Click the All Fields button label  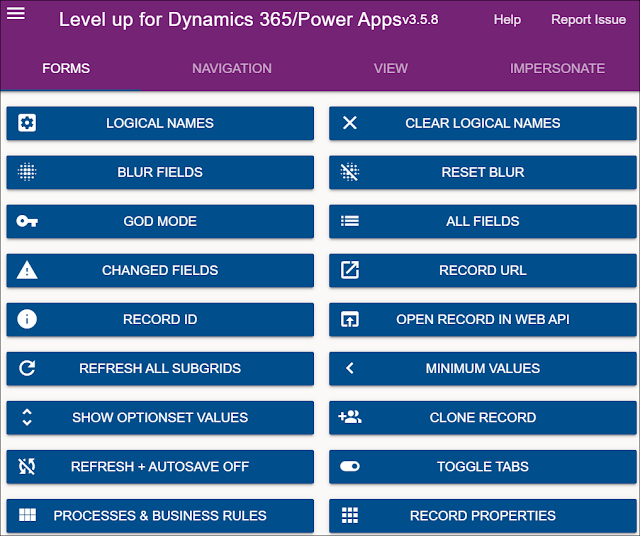[x=482, y=221]
